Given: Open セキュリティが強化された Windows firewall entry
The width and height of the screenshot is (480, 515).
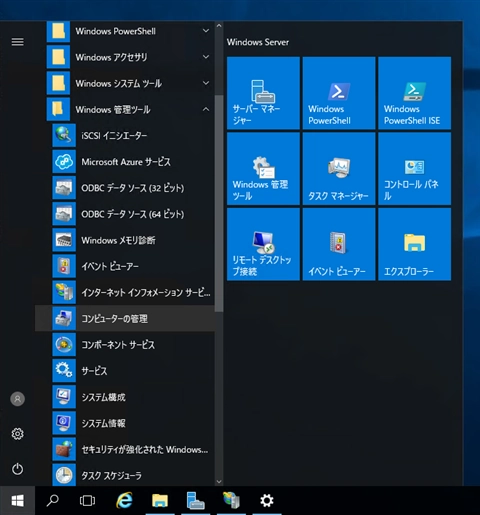Looking at the screenshot, I should pyautogui.click(x=125, y=449).
